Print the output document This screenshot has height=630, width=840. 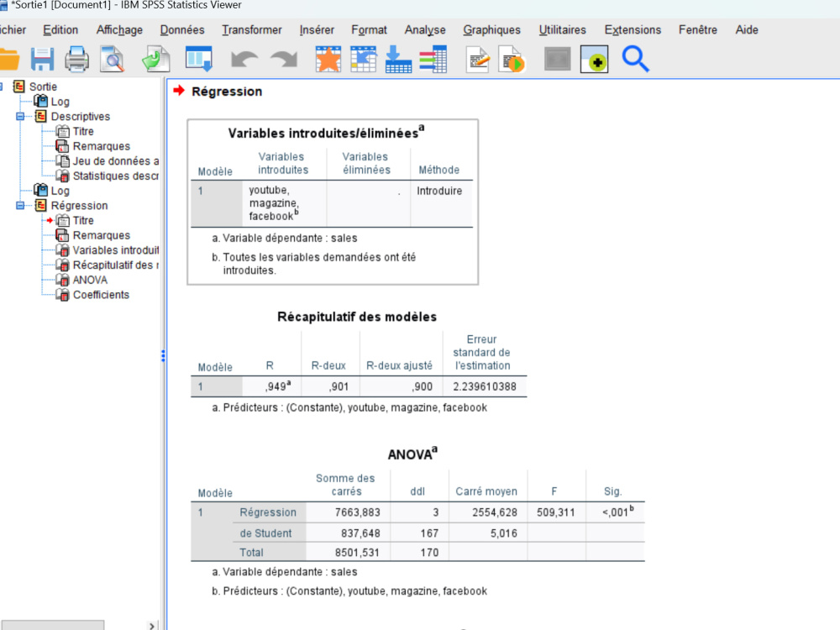pyautogui.click(x=77, y=59)
